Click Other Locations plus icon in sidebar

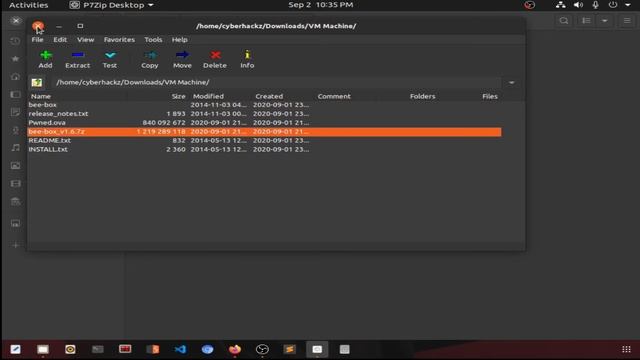tap(15, 245)
